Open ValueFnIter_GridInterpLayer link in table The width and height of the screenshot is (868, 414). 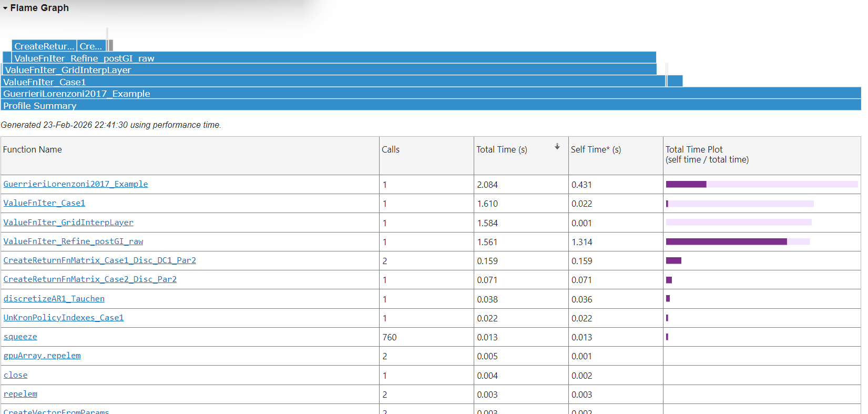coord(68,223)
